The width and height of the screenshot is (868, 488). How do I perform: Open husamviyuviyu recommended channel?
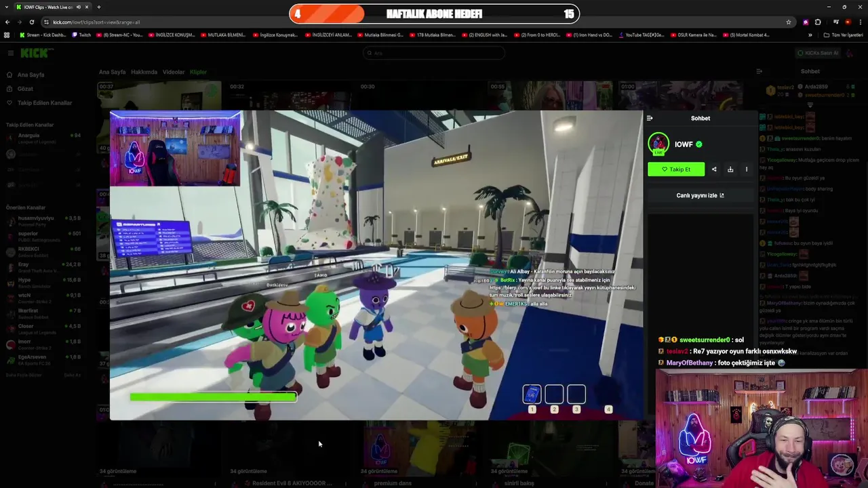(43, 221)
